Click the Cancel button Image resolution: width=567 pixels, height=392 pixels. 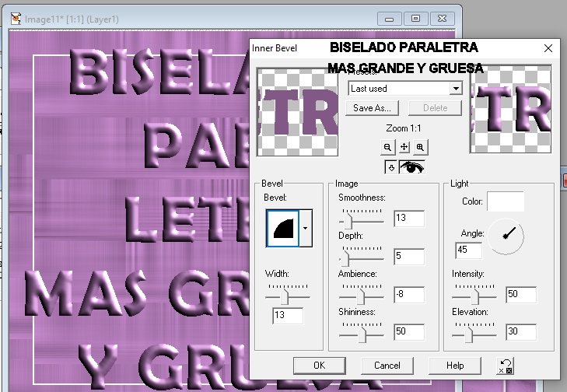(x=387, y=365)
